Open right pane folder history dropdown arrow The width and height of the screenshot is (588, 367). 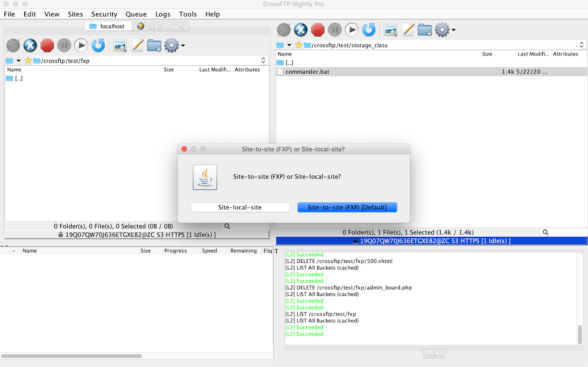pos(289,45)
